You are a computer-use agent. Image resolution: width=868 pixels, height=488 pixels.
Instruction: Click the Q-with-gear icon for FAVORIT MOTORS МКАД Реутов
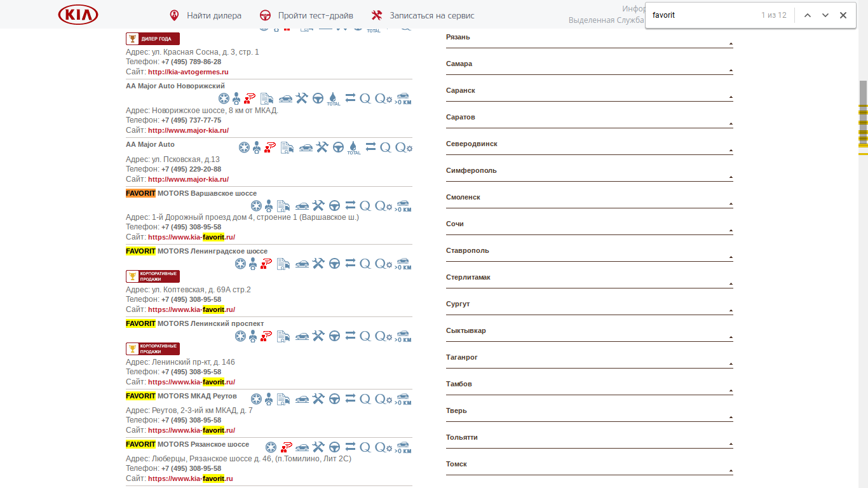click(x=383, y=399)
